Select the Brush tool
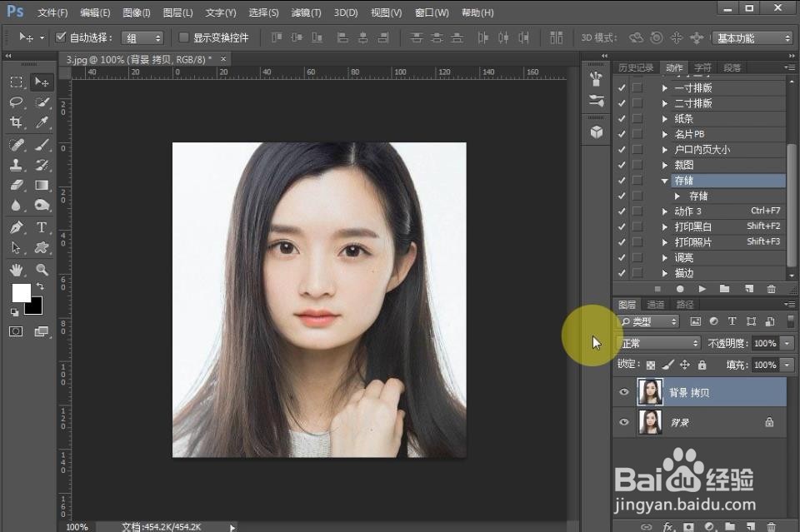Viewport: 800px width, 532px height. click(42, 145)
